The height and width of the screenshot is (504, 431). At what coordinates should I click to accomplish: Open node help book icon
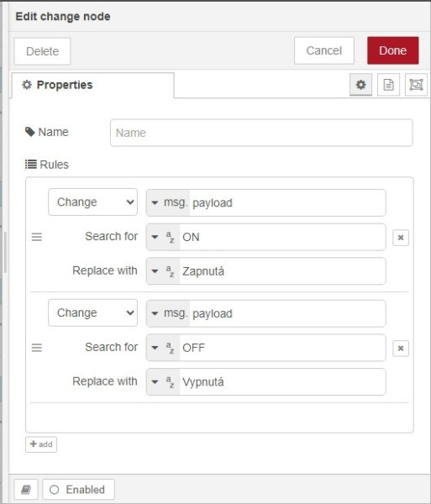tap(26, 490)
